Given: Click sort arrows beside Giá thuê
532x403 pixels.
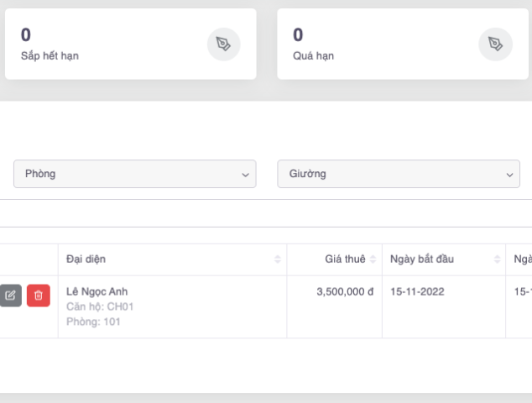Looking at the screenshot, I should tap(373, 259).
